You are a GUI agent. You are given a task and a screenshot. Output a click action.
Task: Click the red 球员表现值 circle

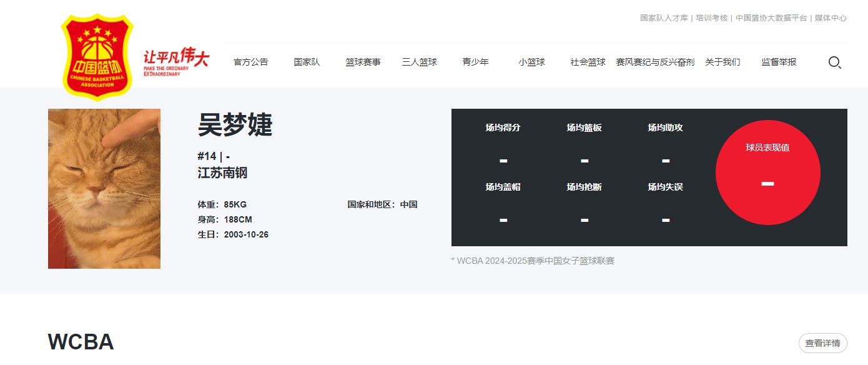(767, 172)
